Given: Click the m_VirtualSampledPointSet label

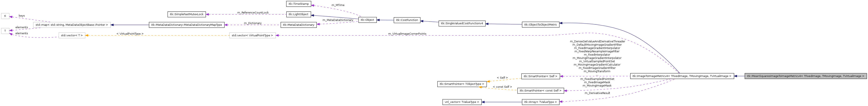Looking at the screenshot, I should [597, 61].
